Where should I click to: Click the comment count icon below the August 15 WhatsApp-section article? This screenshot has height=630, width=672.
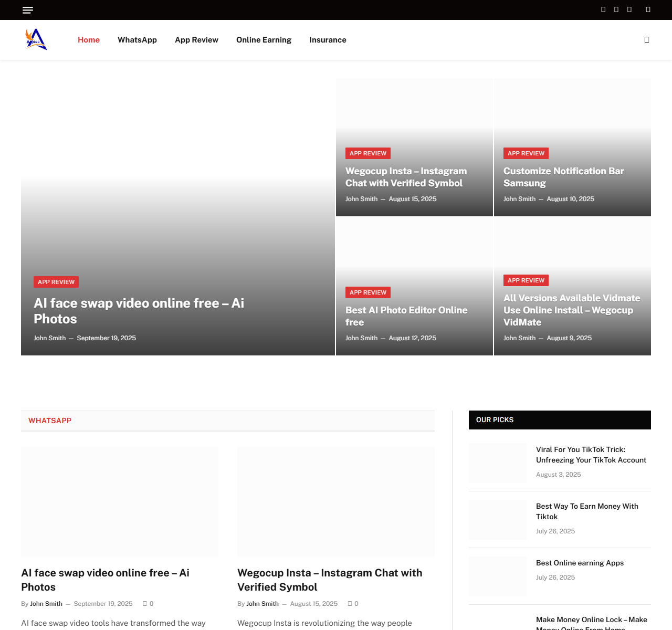[x=350, y=604]
